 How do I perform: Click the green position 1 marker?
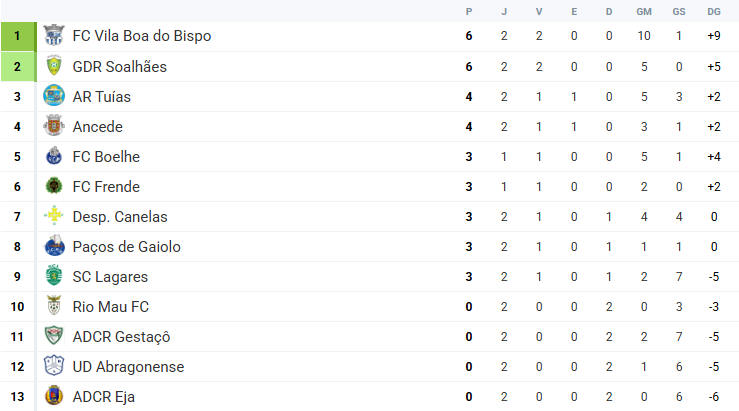[18, 36]
